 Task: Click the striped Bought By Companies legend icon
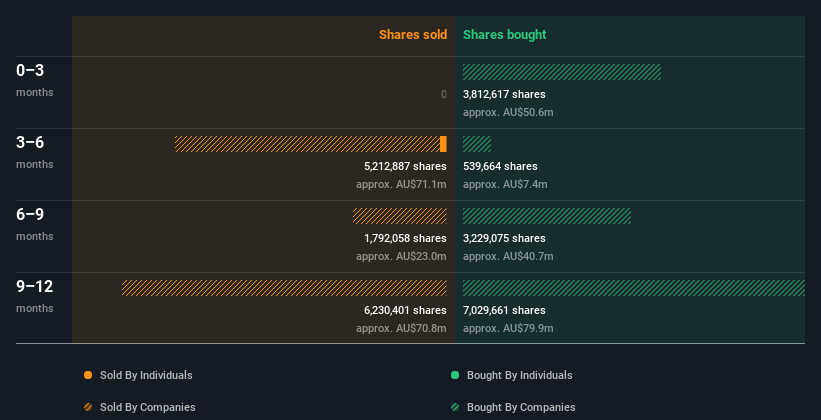(455, 407)
